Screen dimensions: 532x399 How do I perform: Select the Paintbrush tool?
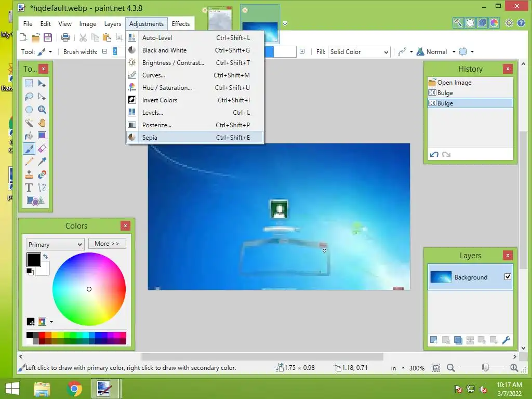pyautogui.click(x=29, y=149)
